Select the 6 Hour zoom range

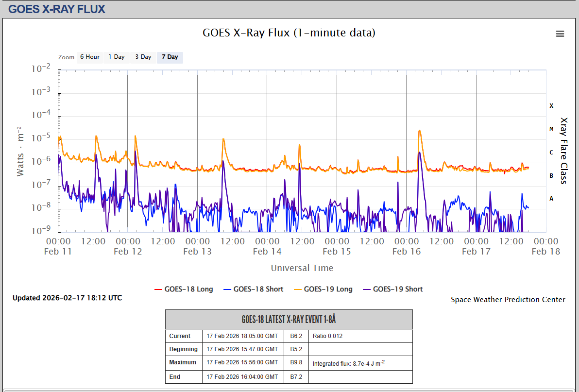[x=90, y=57]
